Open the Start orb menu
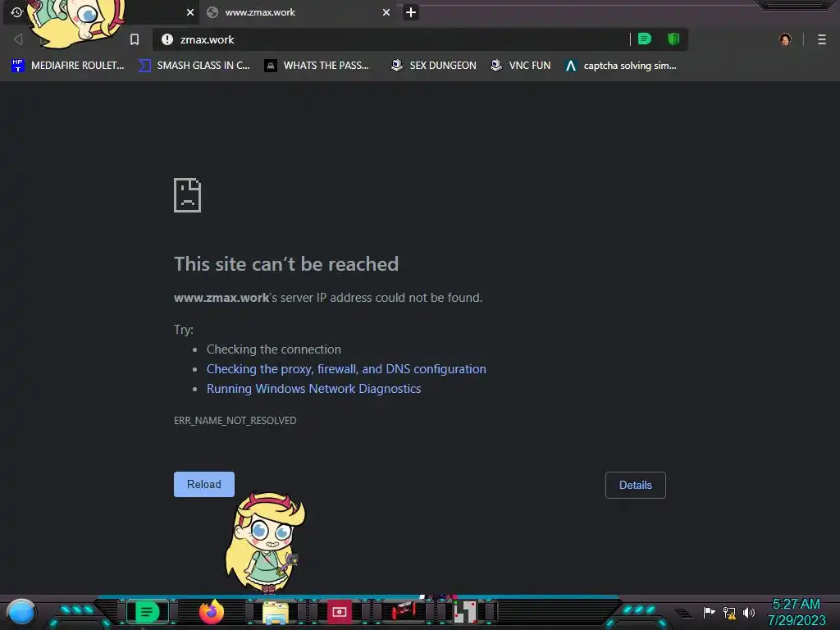Image resolution: width=840 pixels, height=630 pixels. click(x=21, y=613)
